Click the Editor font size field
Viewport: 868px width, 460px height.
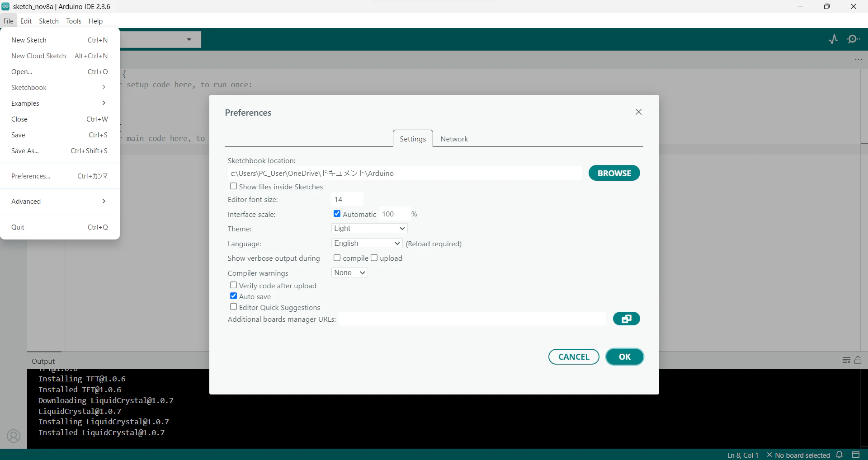click(x=347, y=199)
